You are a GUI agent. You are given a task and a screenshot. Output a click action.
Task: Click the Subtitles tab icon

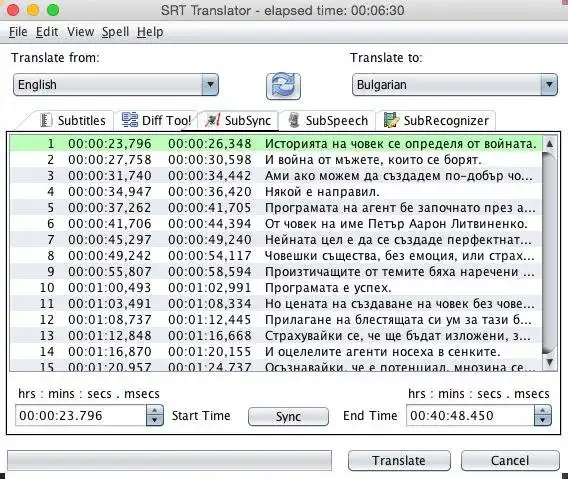(x=46, y=120)
